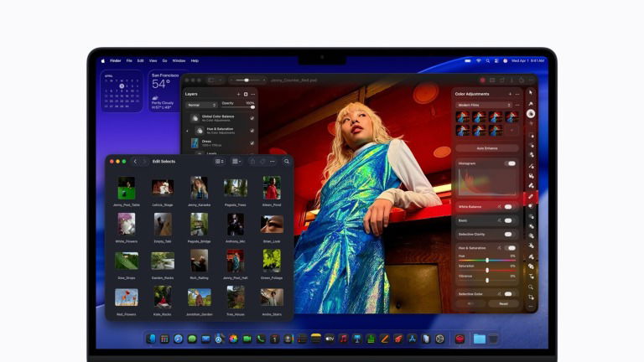Open the File menu
The image size is (644, 362).
(129, 60)
